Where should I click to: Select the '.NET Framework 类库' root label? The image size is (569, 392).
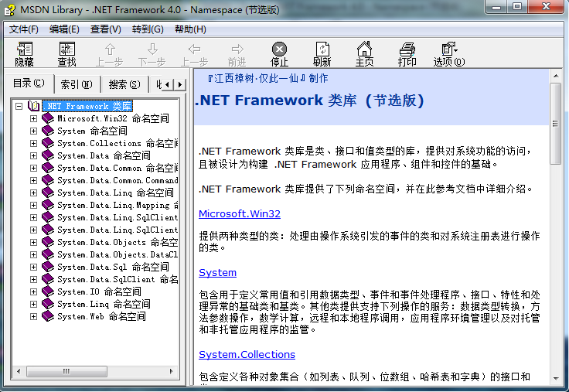(87, 106)
